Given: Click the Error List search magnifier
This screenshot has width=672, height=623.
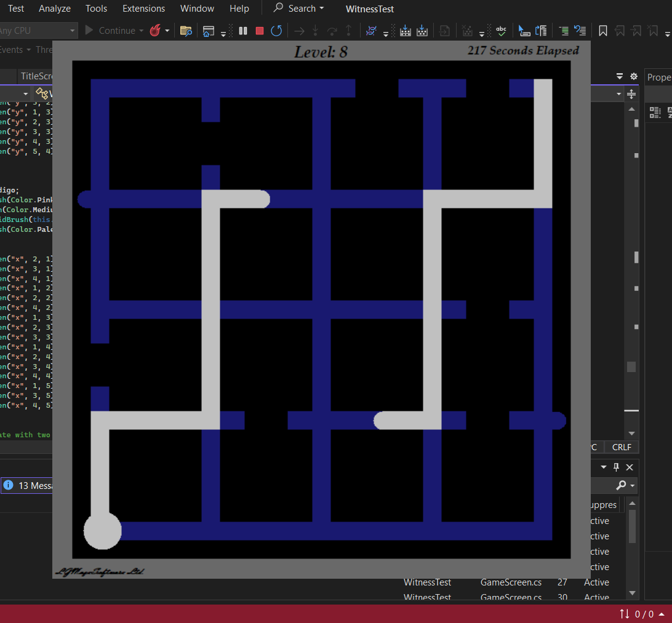Looking at the screenshot, I should pyautogui.click(x=620, y=485).
